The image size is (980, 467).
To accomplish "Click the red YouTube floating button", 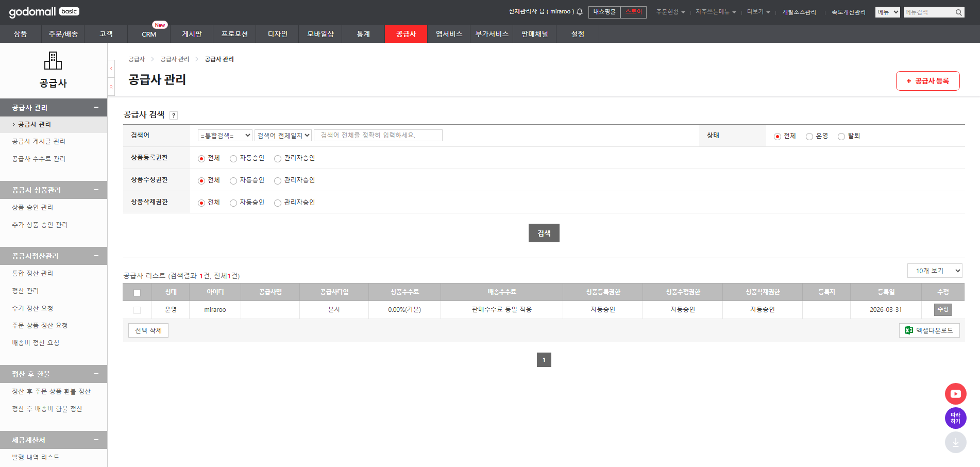I will tap(955, 394).
